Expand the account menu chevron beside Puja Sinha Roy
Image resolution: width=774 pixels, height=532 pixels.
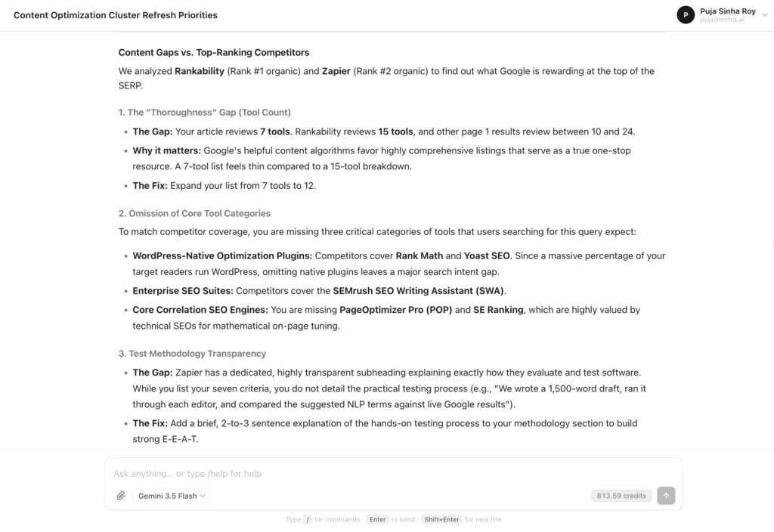[765, 15]
